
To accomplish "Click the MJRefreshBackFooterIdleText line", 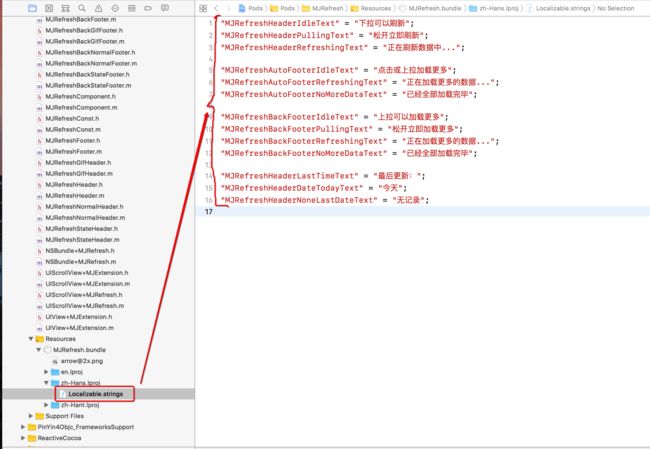I will pos(334,116).
